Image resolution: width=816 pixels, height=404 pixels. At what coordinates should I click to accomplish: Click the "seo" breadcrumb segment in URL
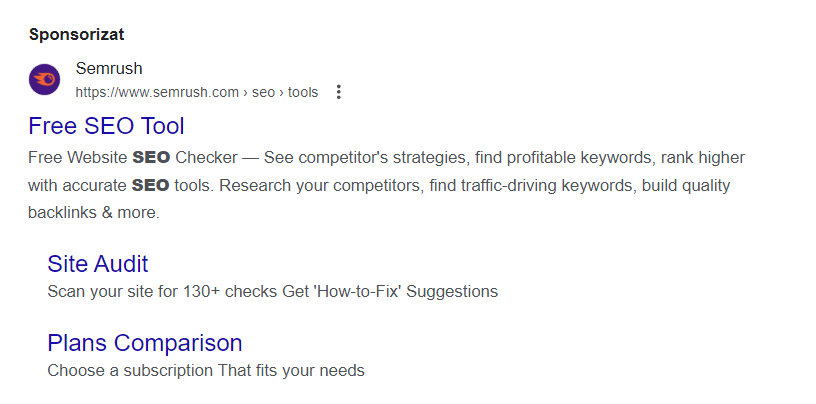263,92
